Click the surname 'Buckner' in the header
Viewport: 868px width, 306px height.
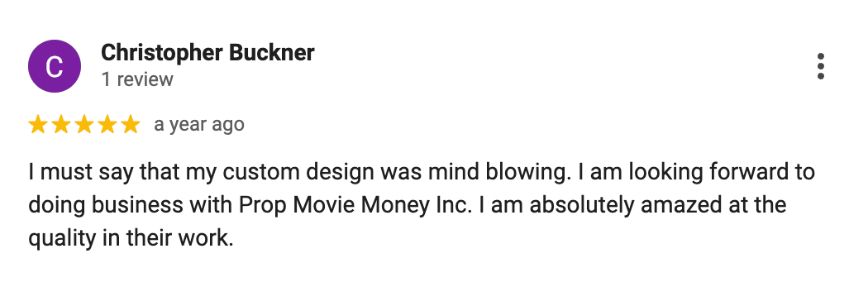(272, 53)
